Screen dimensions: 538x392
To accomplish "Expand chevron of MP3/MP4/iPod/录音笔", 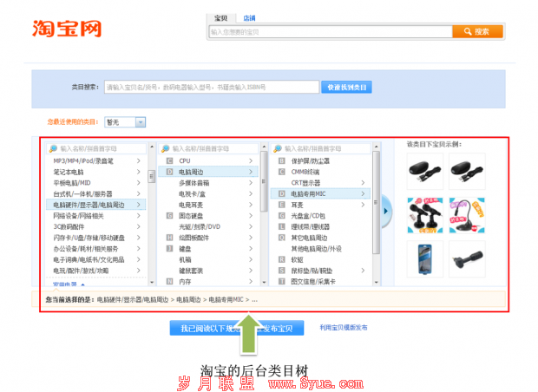I will 139,160.
